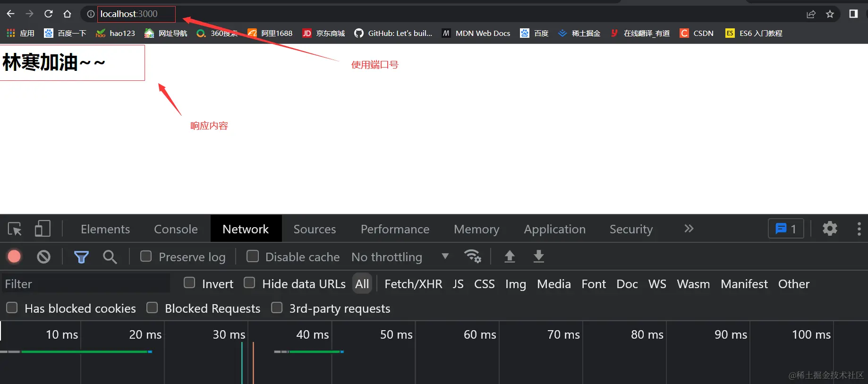Filter requests by WS
Viewport: 868px width, 384px height.
coord(657,284)
